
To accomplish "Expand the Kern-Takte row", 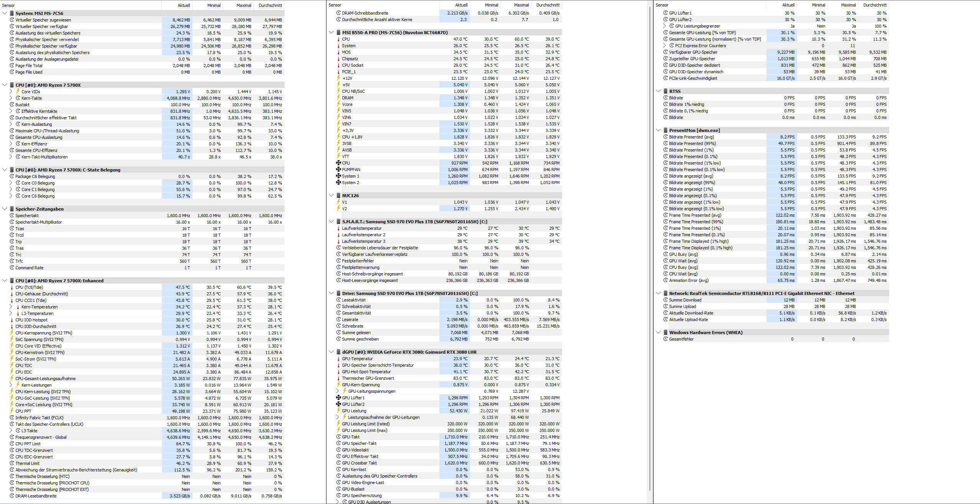I will [11, 98].
